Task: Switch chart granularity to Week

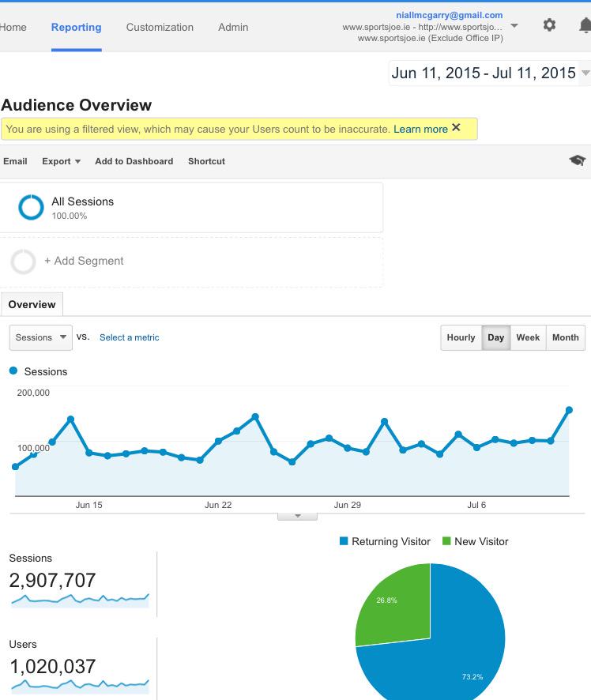Action: pyautogui.click(x=528, y=337)
